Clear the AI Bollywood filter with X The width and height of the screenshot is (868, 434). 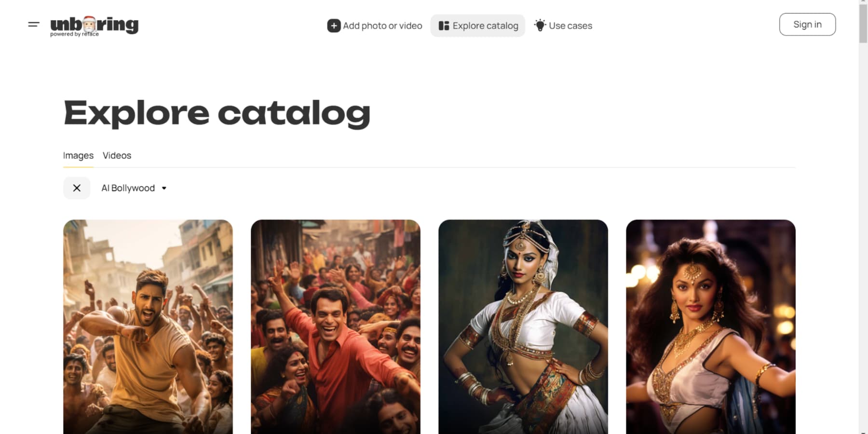tap(77, 188)
